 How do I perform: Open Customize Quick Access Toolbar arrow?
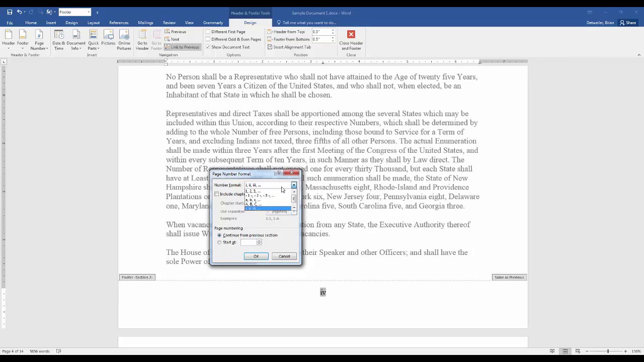click(97, 12)
